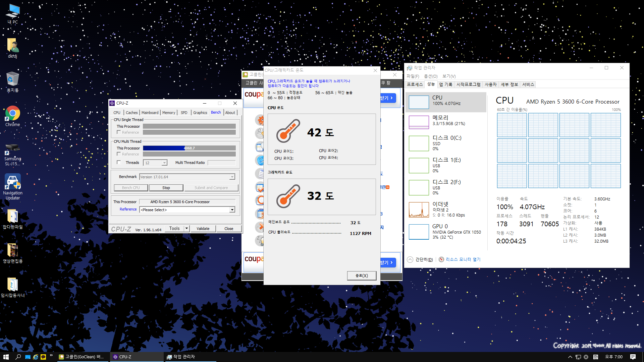Collapse Task Manager via 간단히 arrow

coord(410,259)
